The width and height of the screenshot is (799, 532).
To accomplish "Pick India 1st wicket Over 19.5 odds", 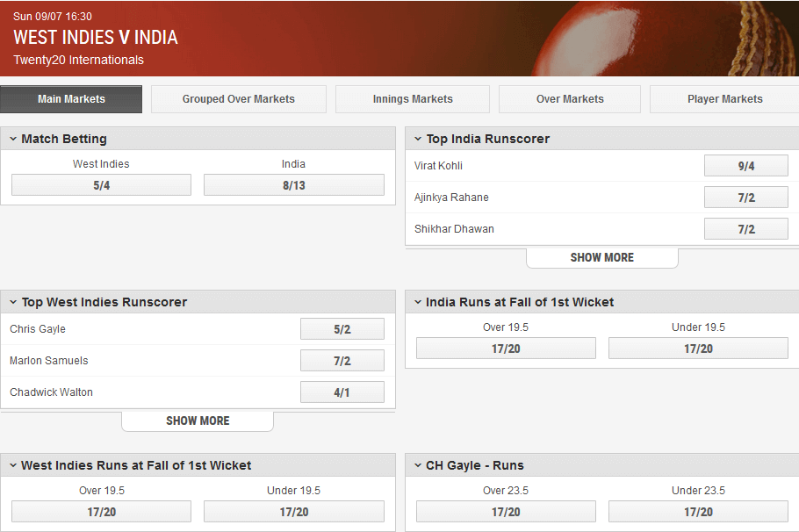I will [506, 349].
